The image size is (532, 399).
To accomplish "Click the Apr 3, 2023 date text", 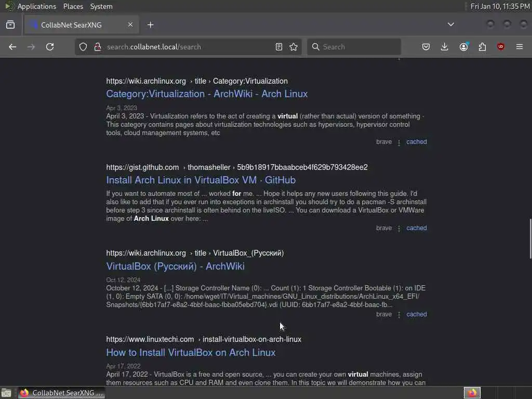I will 122,108.
